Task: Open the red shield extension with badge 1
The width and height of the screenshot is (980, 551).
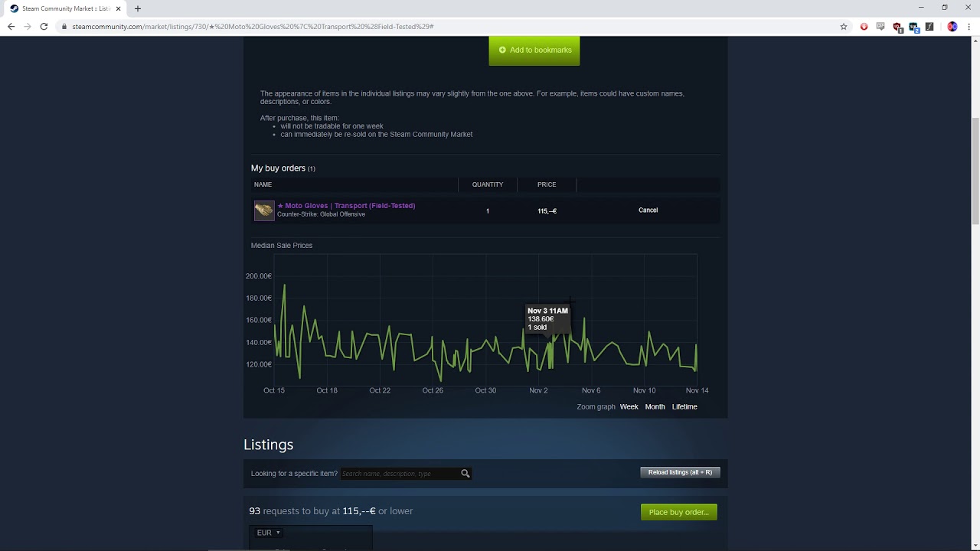Action: [897, 27]
